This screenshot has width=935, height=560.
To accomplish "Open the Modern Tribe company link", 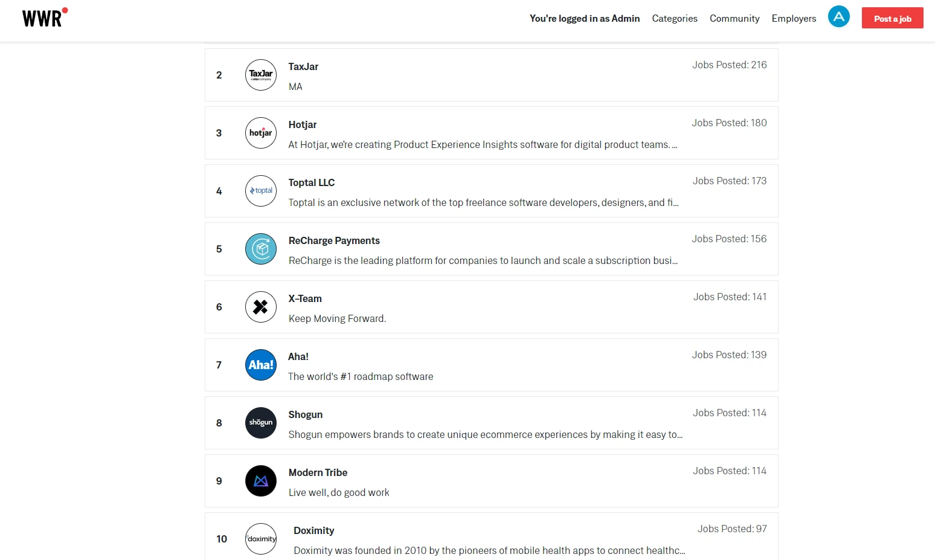I will click(x=318, y=472).
